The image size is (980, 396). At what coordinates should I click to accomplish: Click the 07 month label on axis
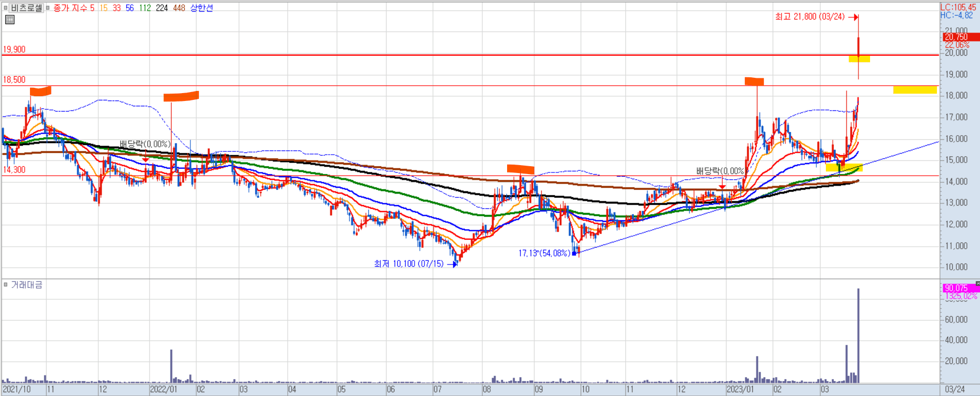(438, 390)
